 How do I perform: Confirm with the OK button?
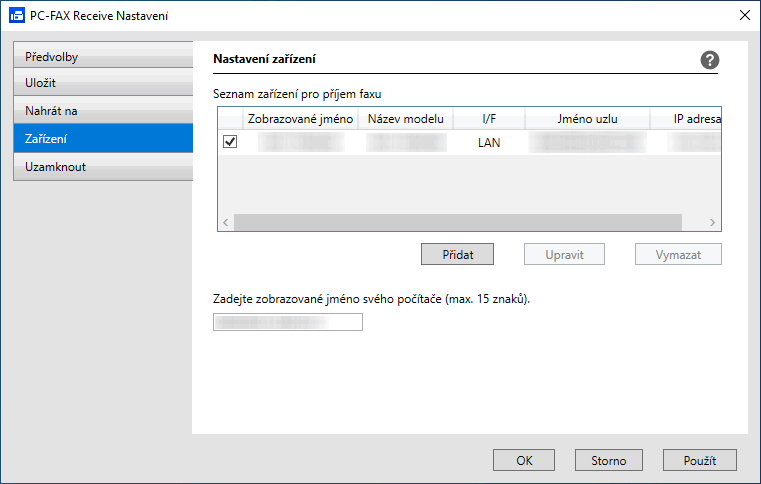coord(524,460)
